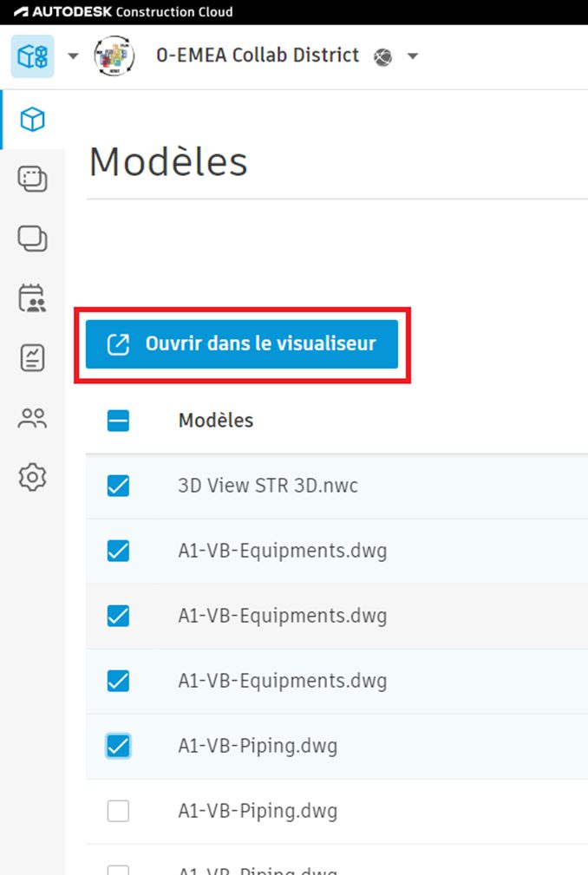Expand the project selector dropdown arrow

[413, 56]
